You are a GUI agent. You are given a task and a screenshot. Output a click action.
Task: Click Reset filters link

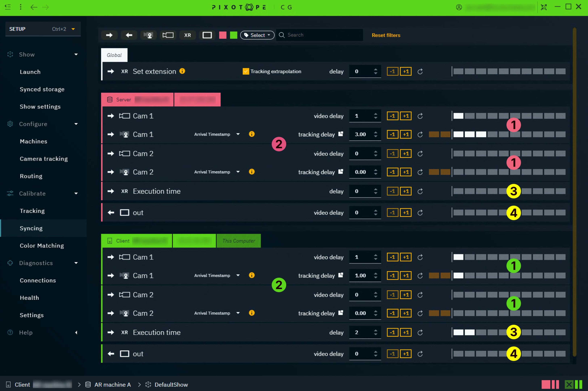pos(386,35)
